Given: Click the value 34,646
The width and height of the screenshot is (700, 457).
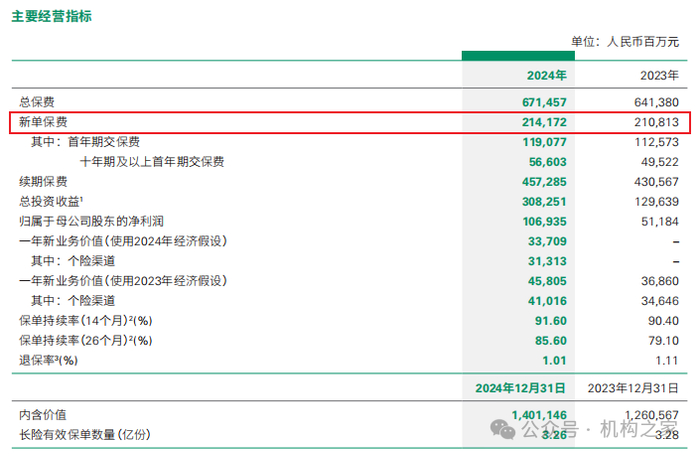Looking at the screenshot, I should (660, 301).
